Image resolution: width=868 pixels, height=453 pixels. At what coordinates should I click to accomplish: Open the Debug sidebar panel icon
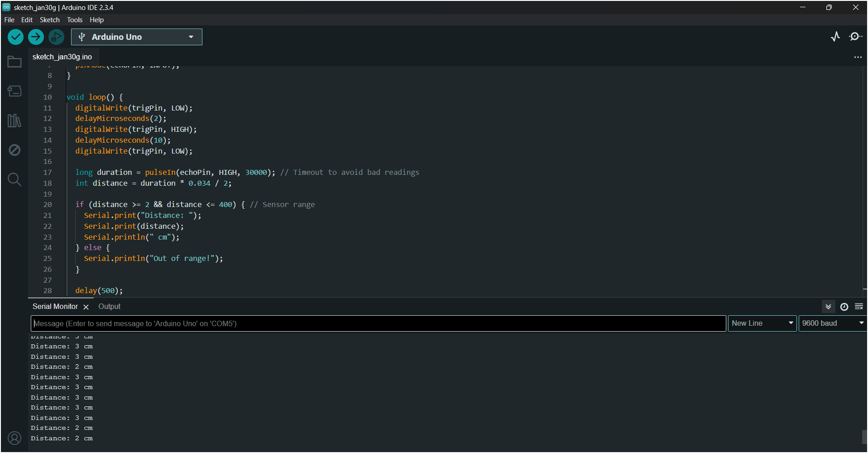click(x=14, y=150)
